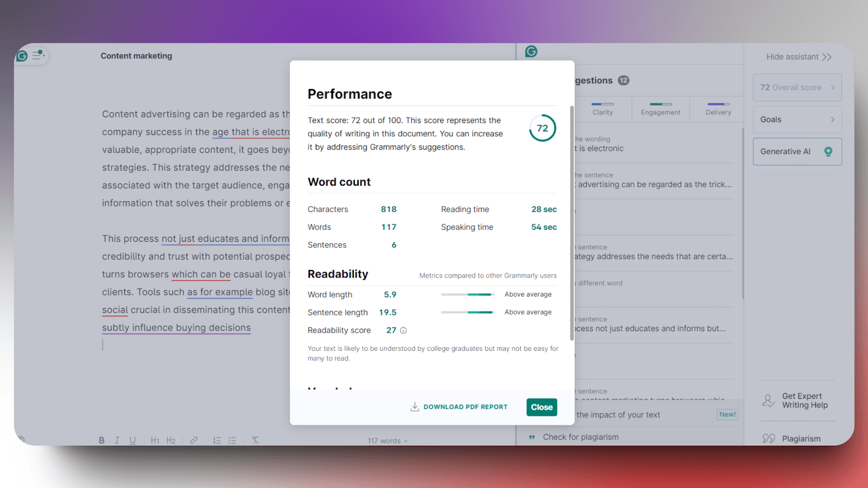868x488 pixels.
Task: Open the 'different word' suggestion
Action: (x=654, y=288)
